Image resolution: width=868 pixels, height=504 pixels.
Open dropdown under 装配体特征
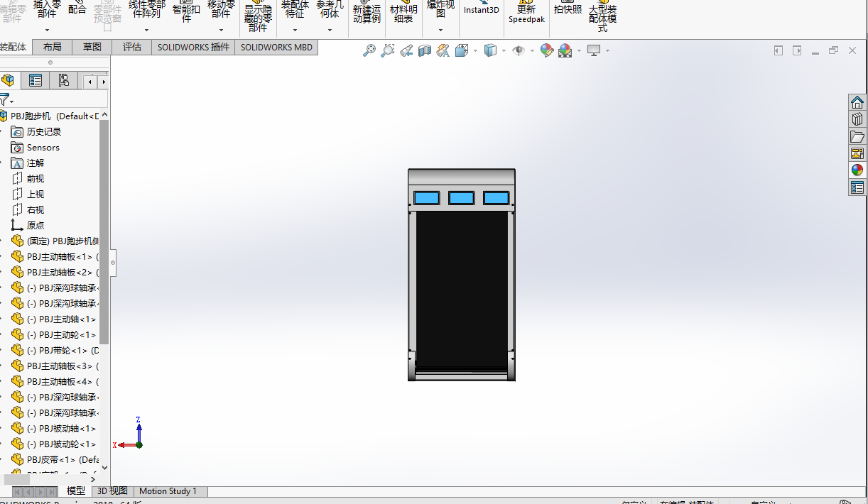(x=295, y=31)
